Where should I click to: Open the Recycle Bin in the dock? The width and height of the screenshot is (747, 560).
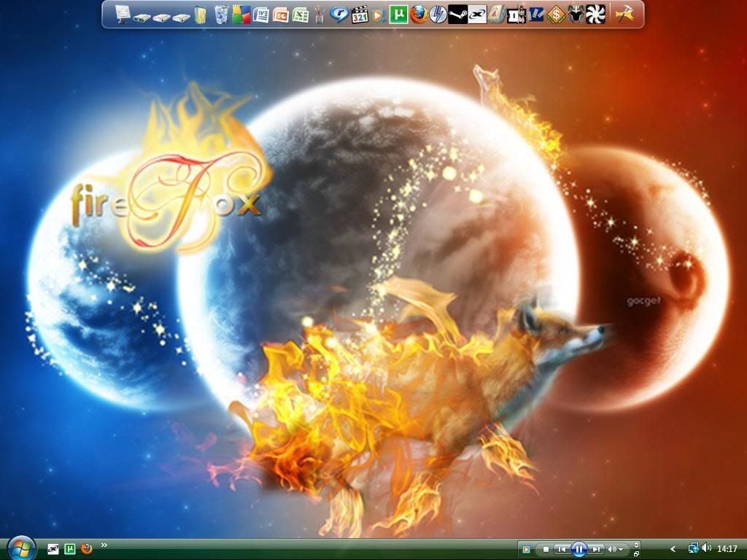point(221,15)
